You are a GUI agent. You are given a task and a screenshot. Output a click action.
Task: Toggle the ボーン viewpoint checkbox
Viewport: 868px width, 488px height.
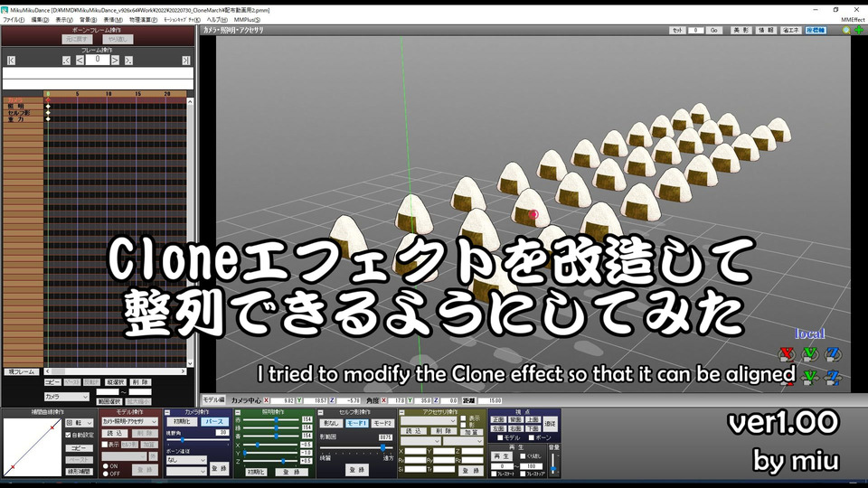click(x=532, y=437)
